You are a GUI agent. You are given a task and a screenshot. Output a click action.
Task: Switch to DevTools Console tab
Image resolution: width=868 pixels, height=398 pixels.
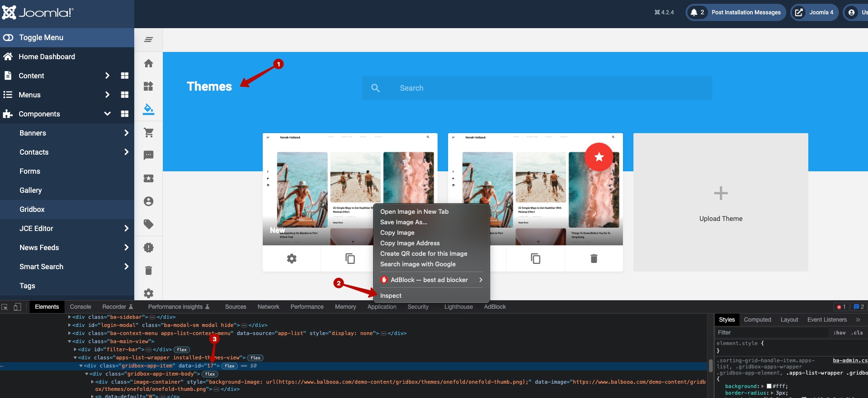point(80,307)
